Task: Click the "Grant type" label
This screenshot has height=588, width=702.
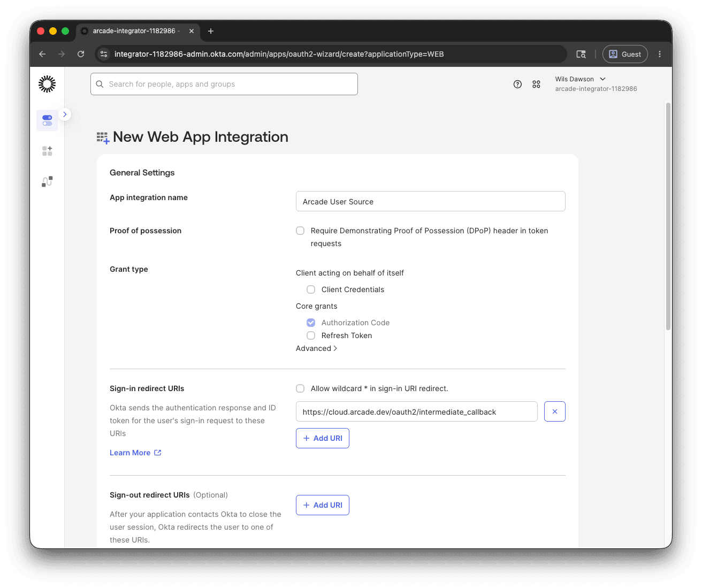Action: (129, 269)
